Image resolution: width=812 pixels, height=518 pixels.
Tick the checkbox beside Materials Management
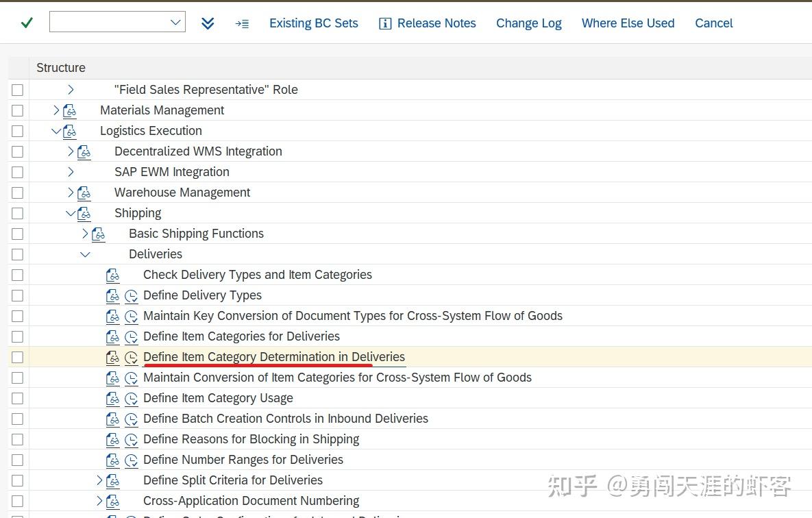point(17,110)
